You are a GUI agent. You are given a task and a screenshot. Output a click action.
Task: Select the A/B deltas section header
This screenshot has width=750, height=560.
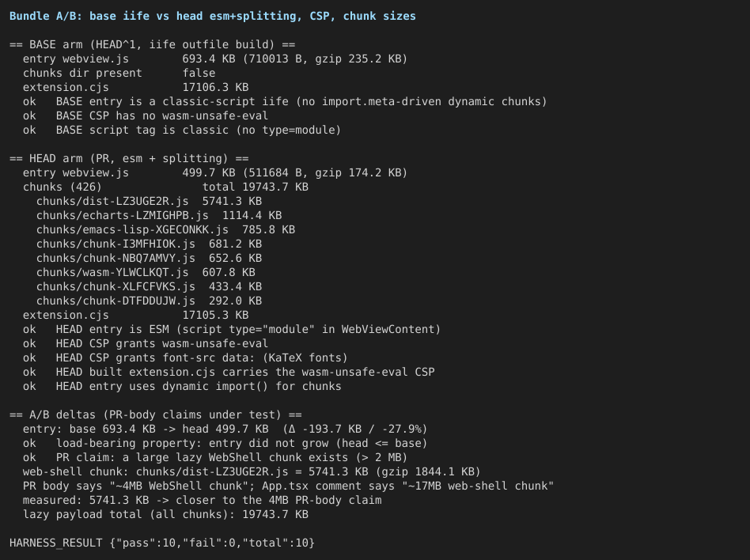(155, 414)
